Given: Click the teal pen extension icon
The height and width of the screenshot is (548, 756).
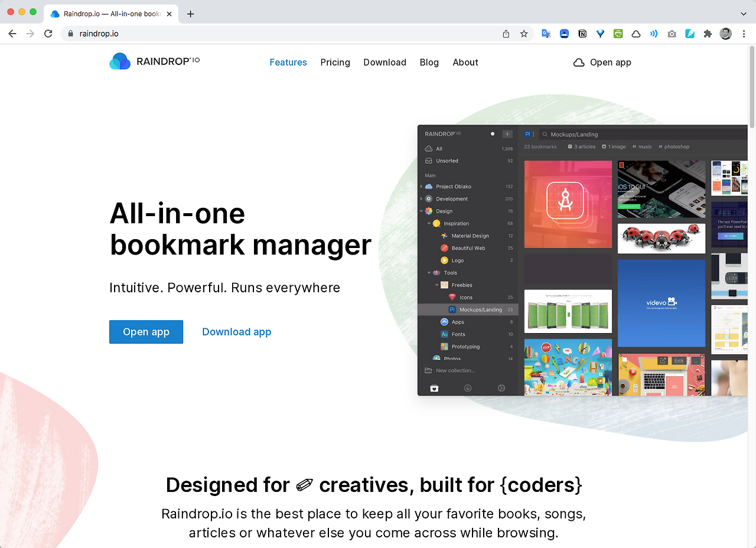Looking at the screenshot, I should [689, 34].
